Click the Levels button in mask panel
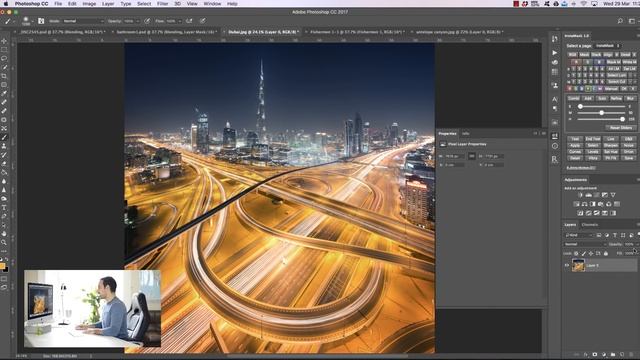Viewport: 640px width, 360px height. [x=593, y=151]
